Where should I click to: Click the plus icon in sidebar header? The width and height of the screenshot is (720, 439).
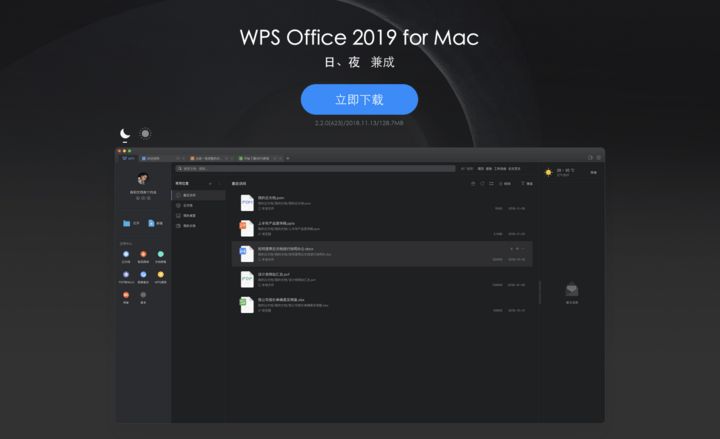(211, 183)
